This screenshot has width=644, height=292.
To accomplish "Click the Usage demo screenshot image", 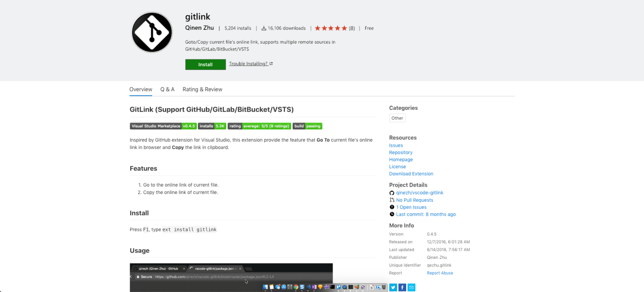I will coord(231,277).
